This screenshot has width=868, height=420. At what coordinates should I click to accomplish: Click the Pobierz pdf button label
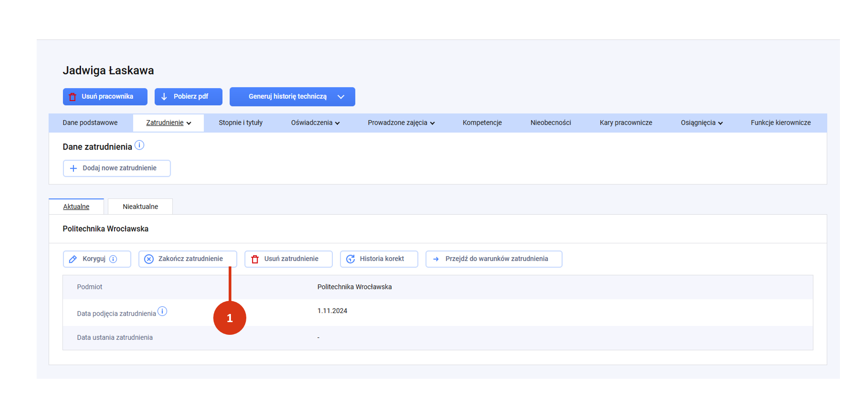tap(191, 97)
